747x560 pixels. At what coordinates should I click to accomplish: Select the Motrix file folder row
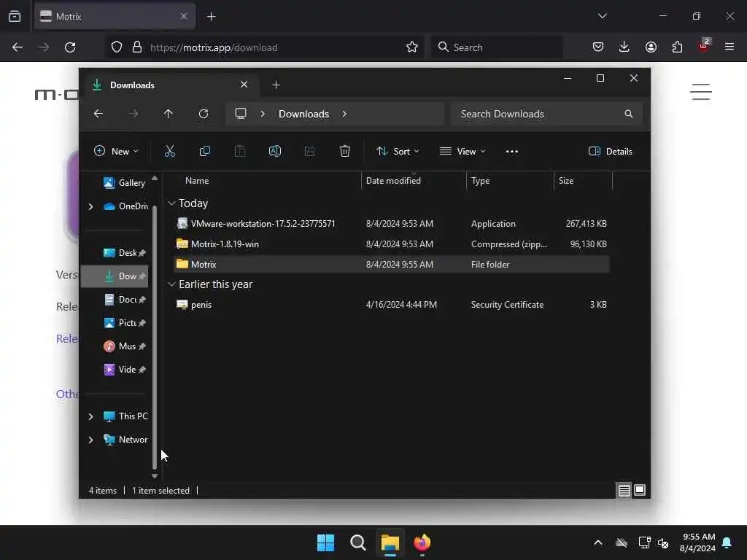[x=392, y=264]
